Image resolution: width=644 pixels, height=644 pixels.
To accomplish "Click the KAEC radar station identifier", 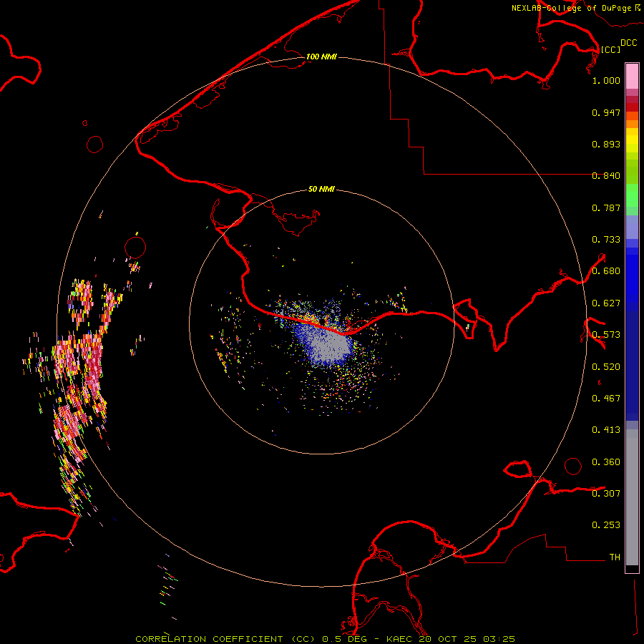I will [x=400, y=639].
